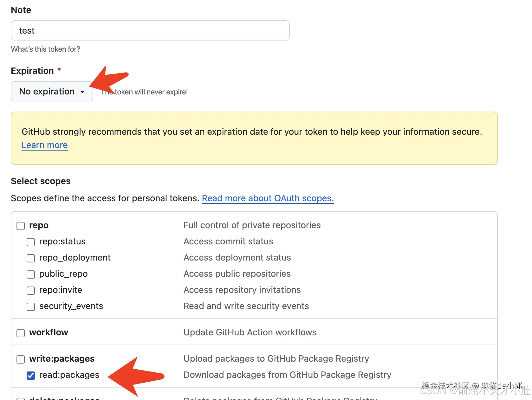Check the public_repo scope
532x400 pixels.
pos(30,274)
